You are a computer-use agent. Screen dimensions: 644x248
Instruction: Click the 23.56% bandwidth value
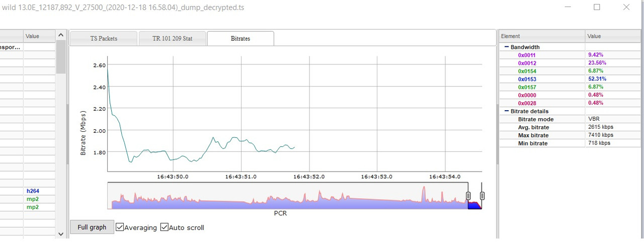(597, 63)
